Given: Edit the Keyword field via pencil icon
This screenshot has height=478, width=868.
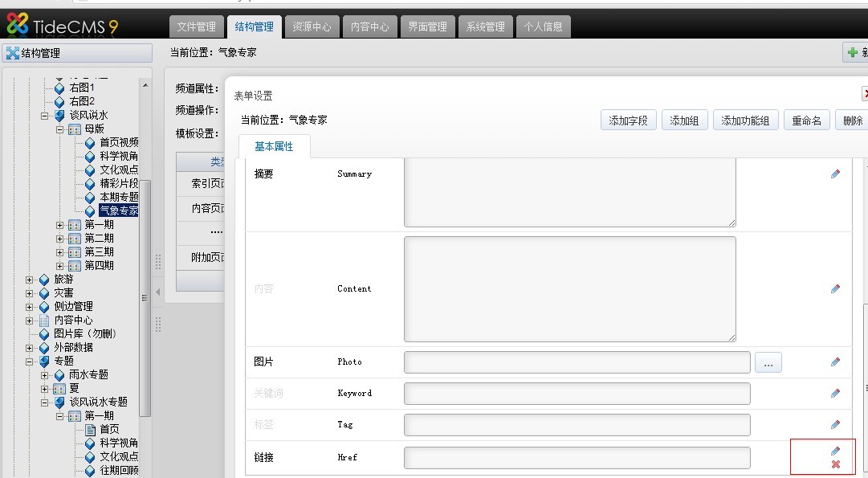Looking at the screenshot, I should coord(835,393).
